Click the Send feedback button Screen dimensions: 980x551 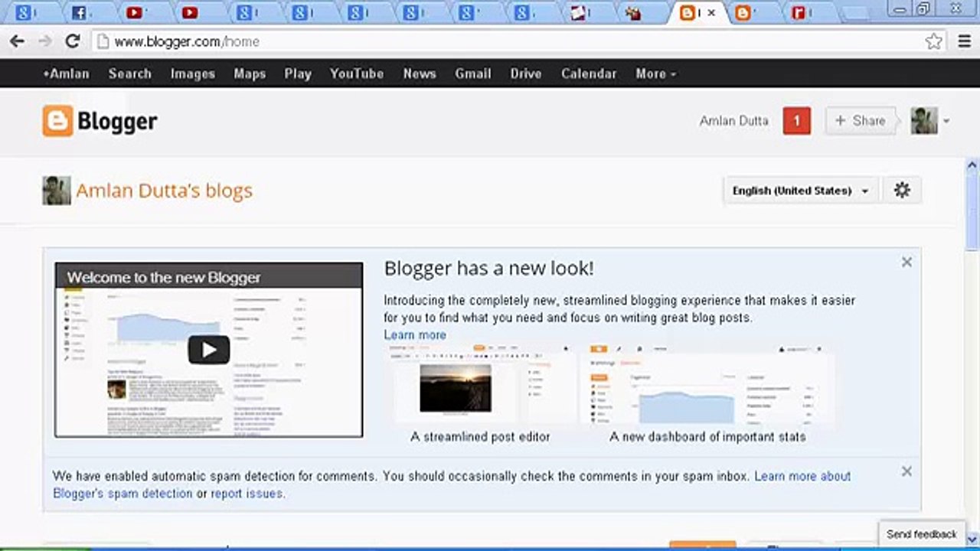(x=922, y=534)
